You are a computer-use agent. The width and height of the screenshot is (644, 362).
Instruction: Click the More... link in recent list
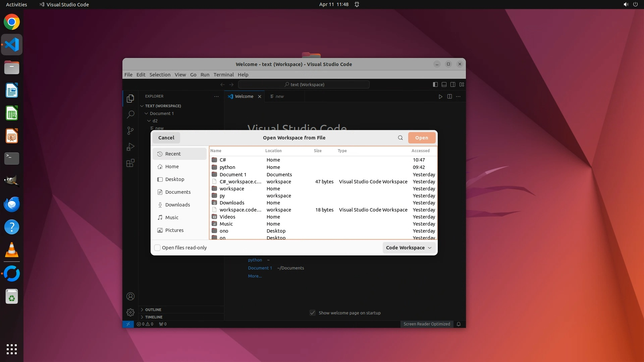255,276
